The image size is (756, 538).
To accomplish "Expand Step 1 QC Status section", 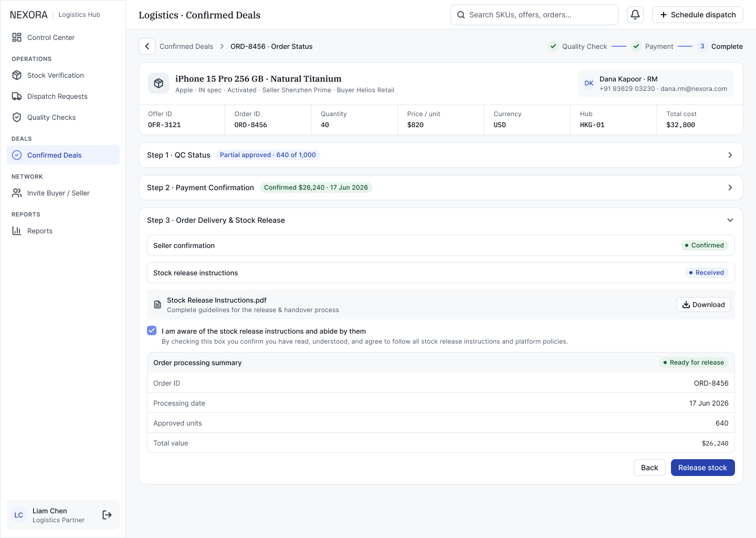I will click(441, 155).
